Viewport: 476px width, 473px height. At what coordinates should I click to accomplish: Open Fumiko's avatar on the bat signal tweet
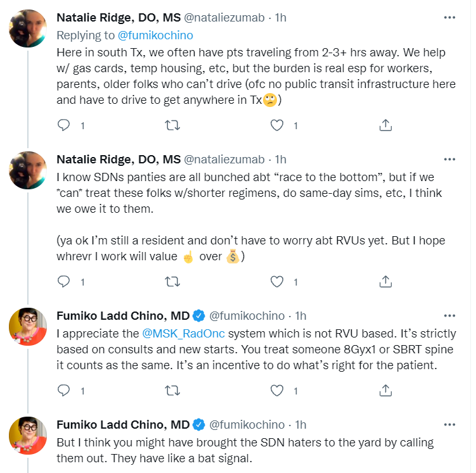(x=27, y=436)
